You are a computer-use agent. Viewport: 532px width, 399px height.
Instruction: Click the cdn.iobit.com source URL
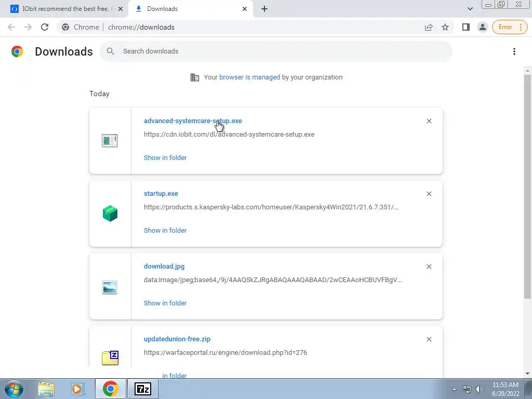[x=229, y=135]
